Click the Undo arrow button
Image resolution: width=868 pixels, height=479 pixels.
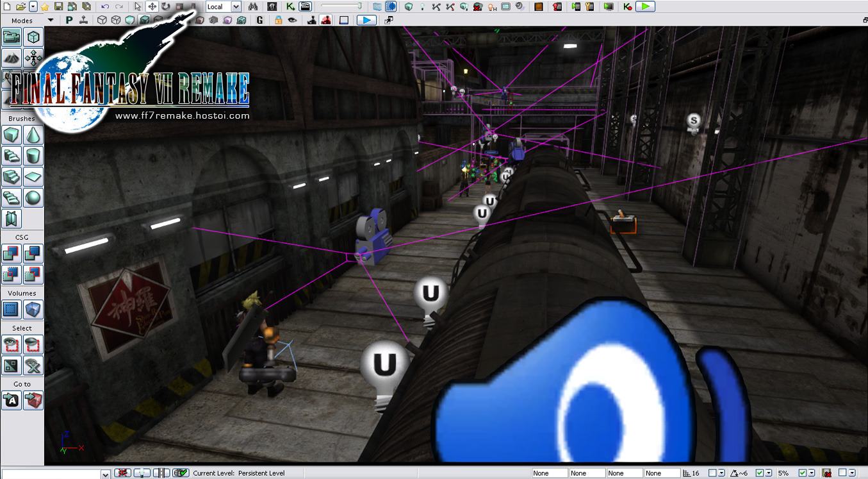coord(105,7)
